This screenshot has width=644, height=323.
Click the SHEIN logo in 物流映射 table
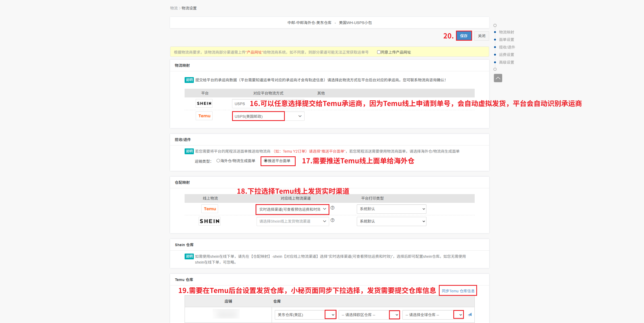pyautogui.click(x=204, y=104)
